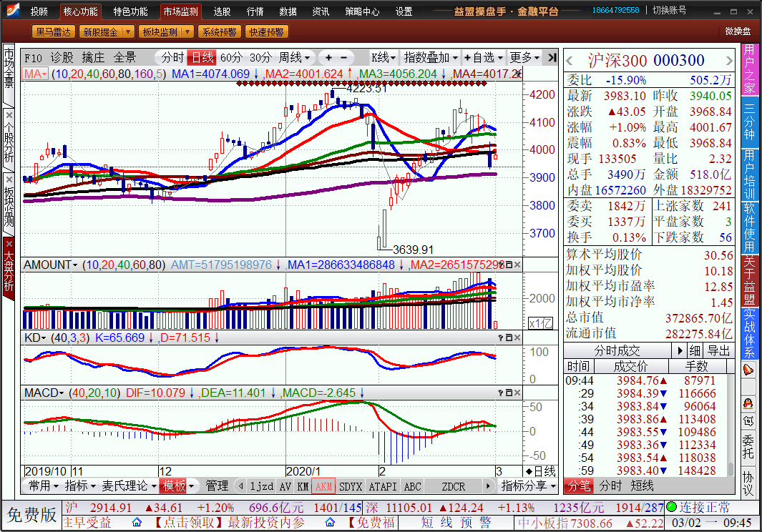Screen dimensions: 762x532
Task: Click the 2020/1 date marker on timeline
Action: [303, 471]
